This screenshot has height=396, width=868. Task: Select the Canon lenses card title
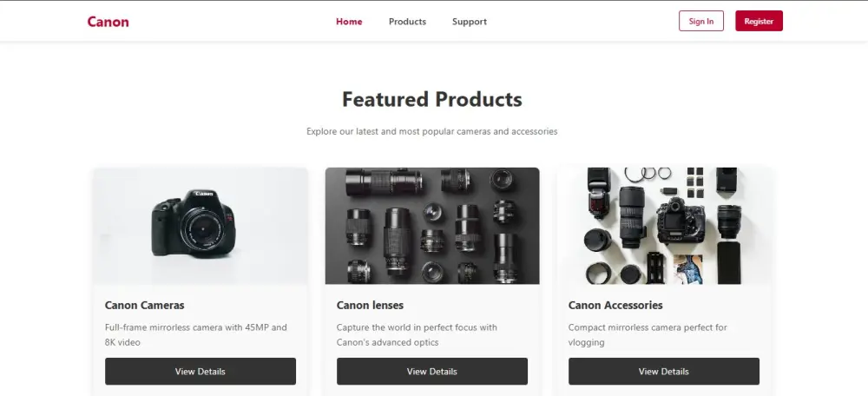point(370,306)
